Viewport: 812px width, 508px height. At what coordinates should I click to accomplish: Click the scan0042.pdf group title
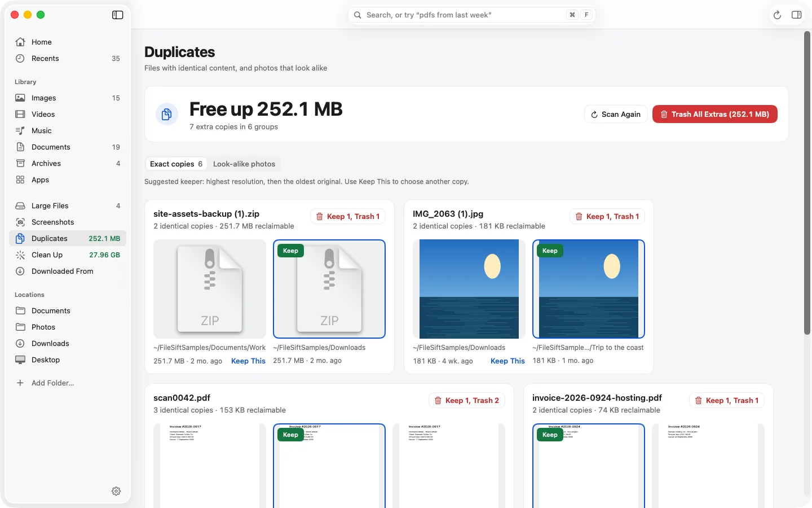pos(182,398)
